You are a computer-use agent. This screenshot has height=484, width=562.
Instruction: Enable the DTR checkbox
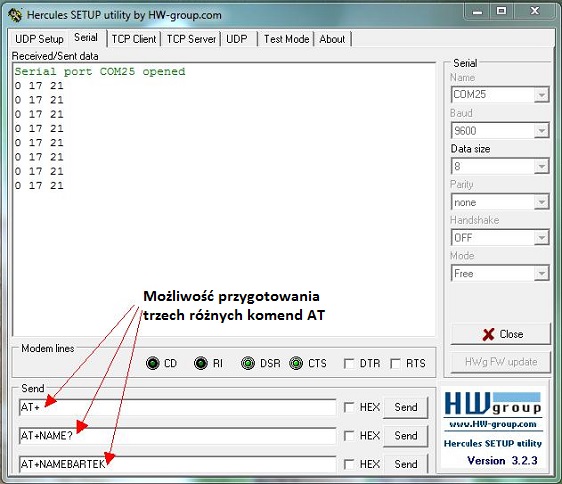click(349, 364)
